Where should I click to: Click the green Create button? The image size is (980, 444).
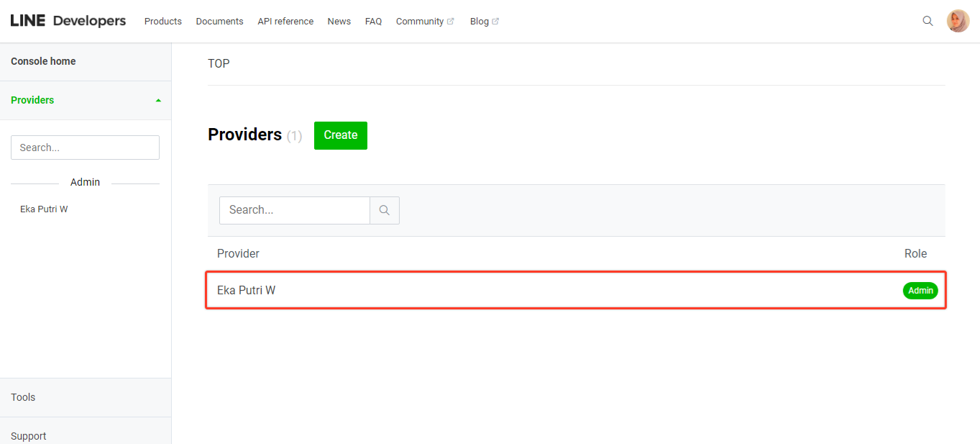tap(341, 135)
